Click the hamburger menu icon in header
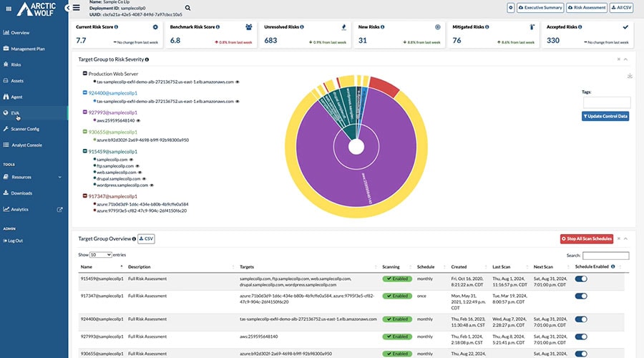The height and width of the screenshot is (358, 644). coord(76,8)
